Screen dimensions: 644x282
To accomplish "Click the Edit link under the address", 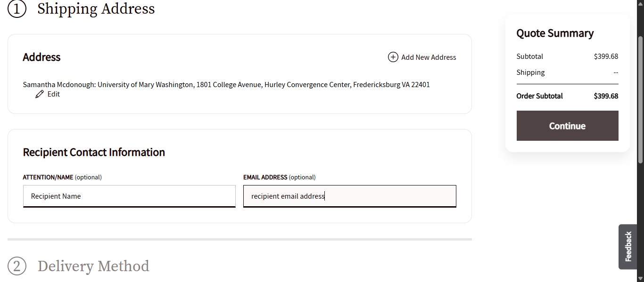I will point(54,94).
